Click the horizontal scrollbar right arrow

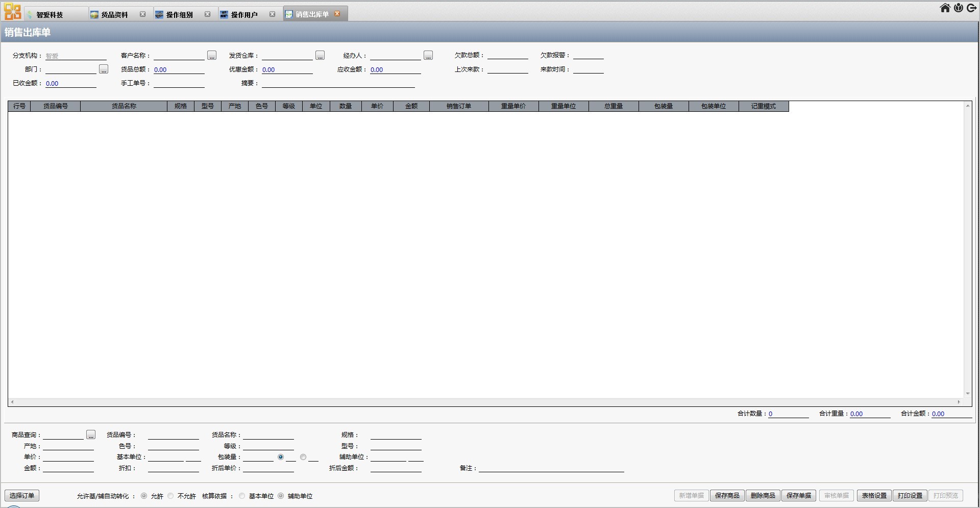tap(959, 402)
